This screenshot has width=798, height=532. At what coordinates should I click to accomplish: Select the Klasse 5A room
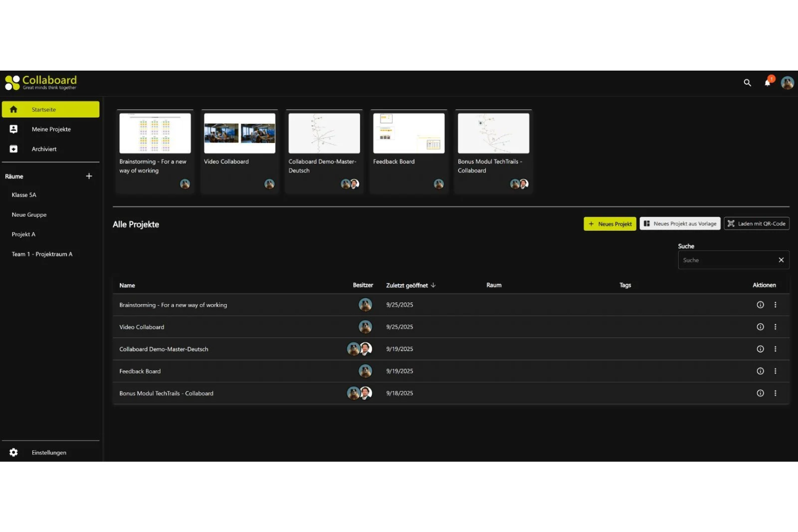(x=24, y=195)
